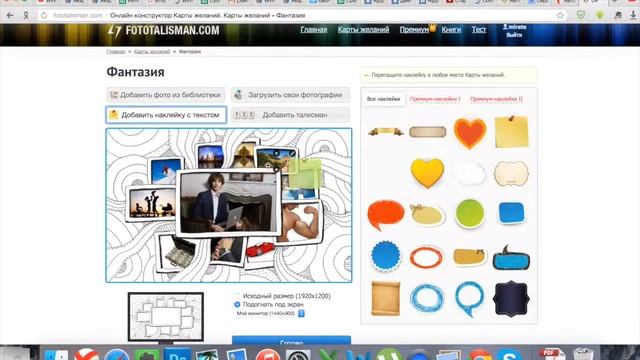Viewport: 640px width, 360px height.
Task: Bookmark the page with the star icon
Action: pos(560,16)
